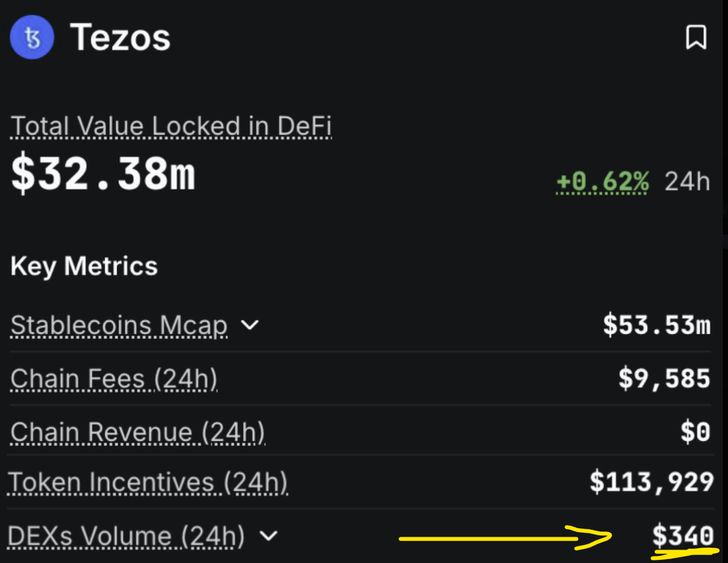Click the Total Value Locked in DeFi label
The image size is (728, 563).
coord(171,127)
